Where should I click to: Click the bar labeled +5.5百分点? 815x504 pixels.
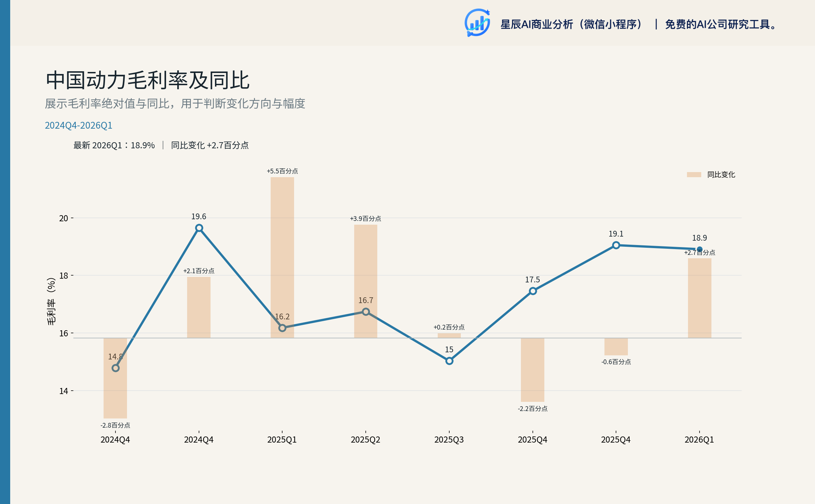[282, 257]
